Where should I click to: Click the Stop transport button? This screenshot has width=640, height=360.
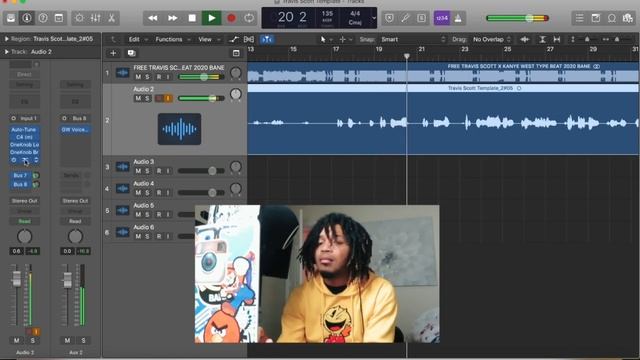click(192, 18)
